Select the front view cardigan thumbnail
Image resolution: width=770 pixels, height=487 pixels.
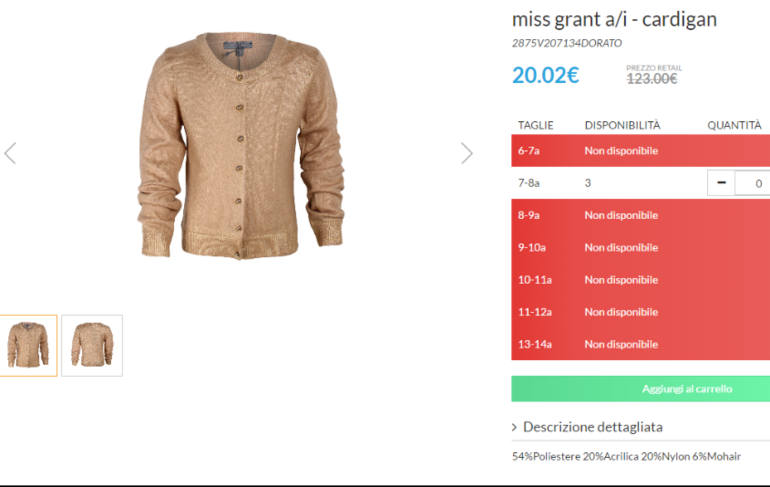point(28,346)
